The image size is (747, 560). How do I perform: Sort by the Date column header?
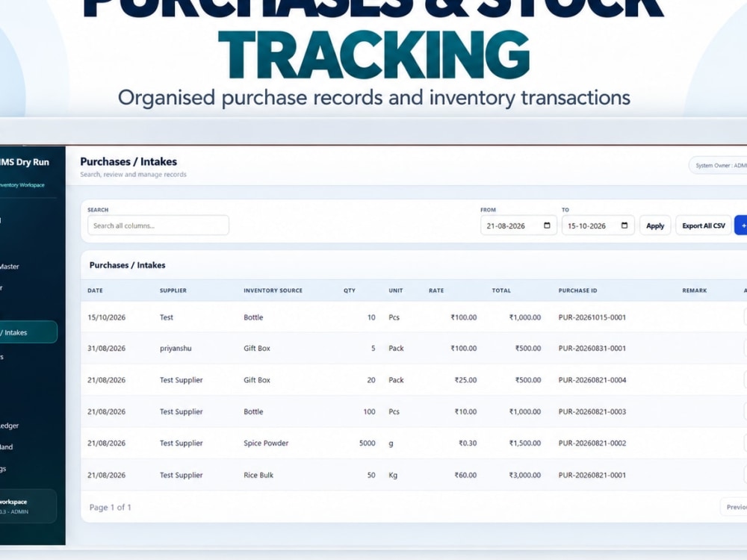coord(96,290)
